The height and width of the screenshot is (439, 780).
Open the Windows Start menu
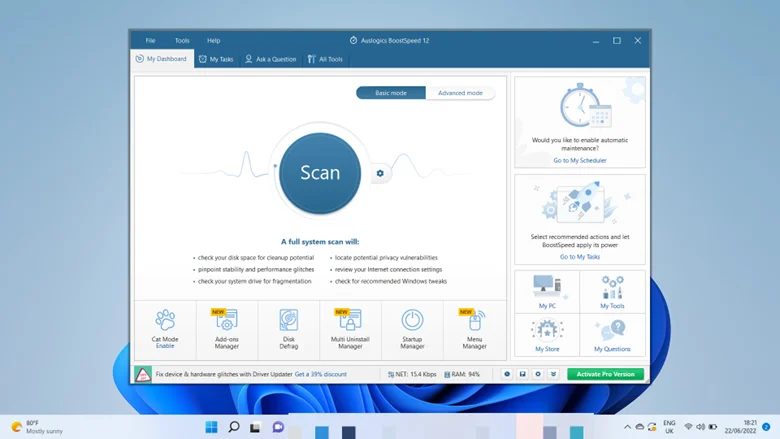211,427
